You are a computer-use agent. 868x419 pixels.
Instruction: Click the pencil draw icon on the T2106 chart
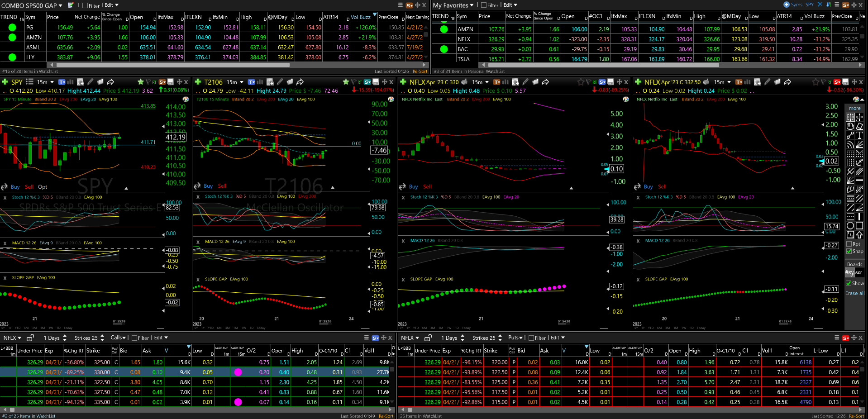(280, 82)
